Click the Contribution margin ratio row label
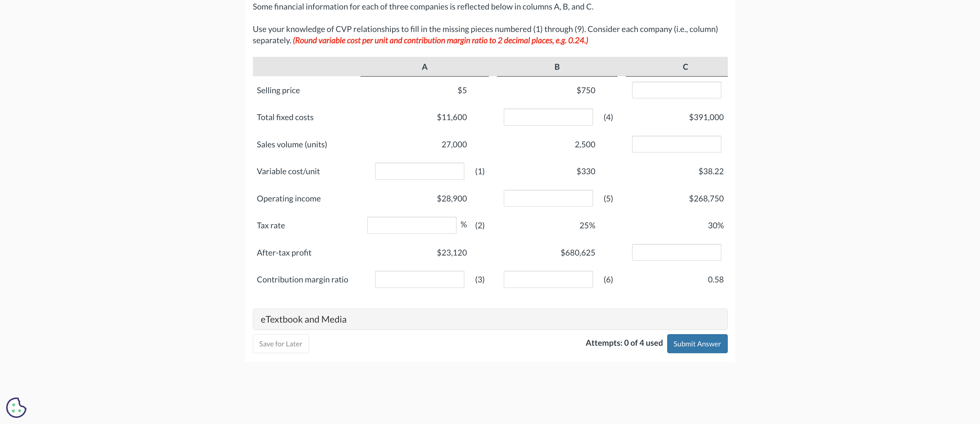Image resolution: width=980 pixels, height=424 pixels. click(302, 279)
